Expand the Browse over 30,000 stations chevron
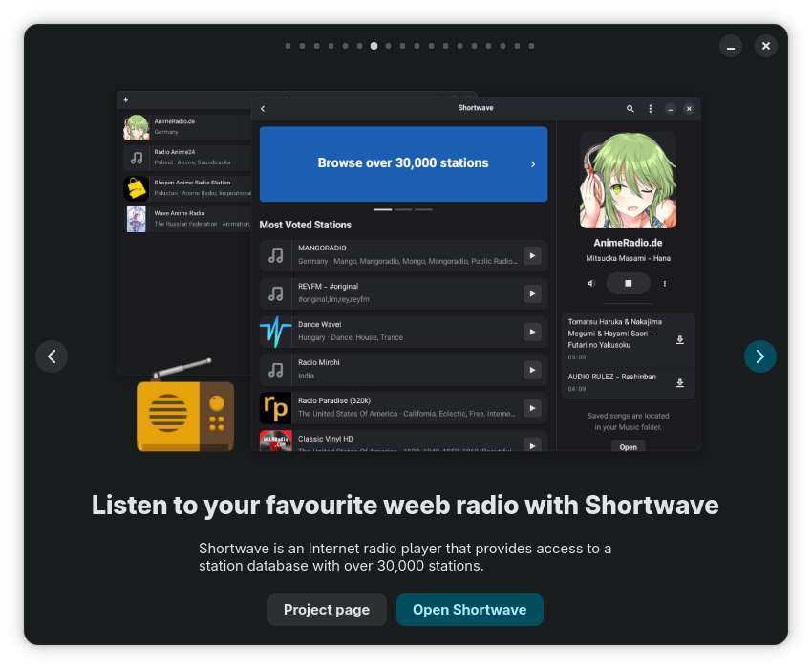Image resolution: width=812 pixels, height=669 pixels. click(x=533, y=164)
